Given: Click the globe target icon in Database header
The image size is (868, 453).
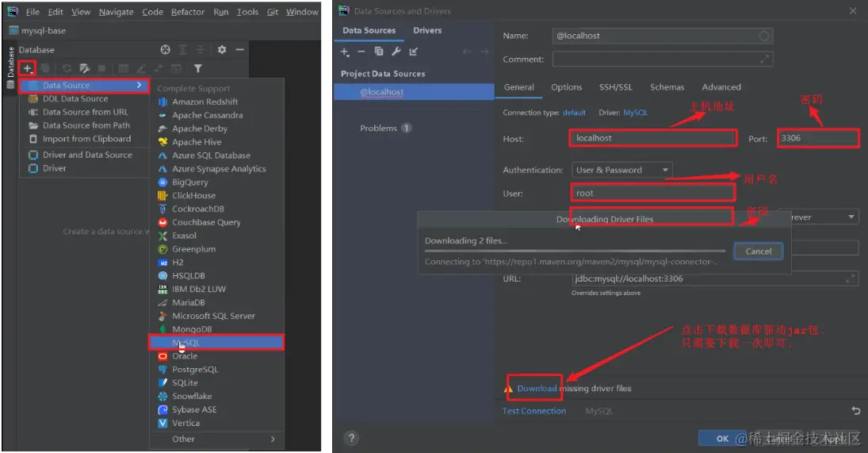Looking at the screenshot, I should 165,49.
